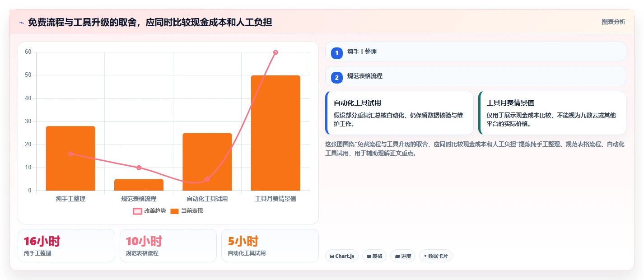Click the 规范表格流程 orange bar

tap(139, 185)
